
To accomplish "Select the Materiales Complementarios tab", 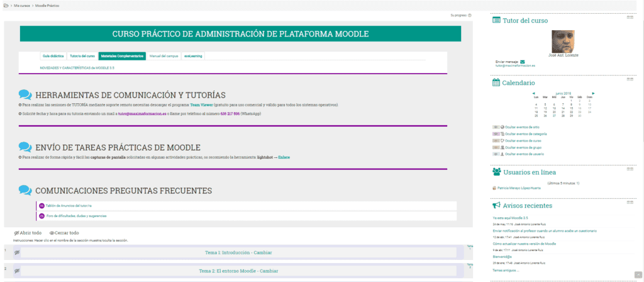I will [122, 56].
